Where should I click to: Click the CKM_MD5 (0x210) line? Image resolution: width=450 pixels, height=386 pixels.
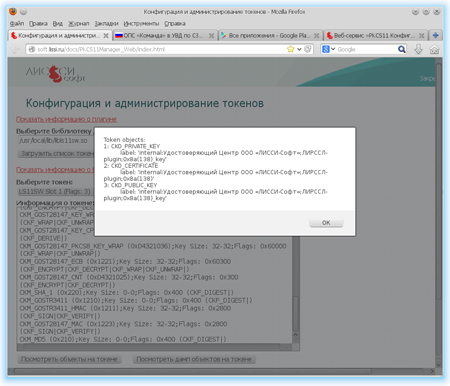123,339
